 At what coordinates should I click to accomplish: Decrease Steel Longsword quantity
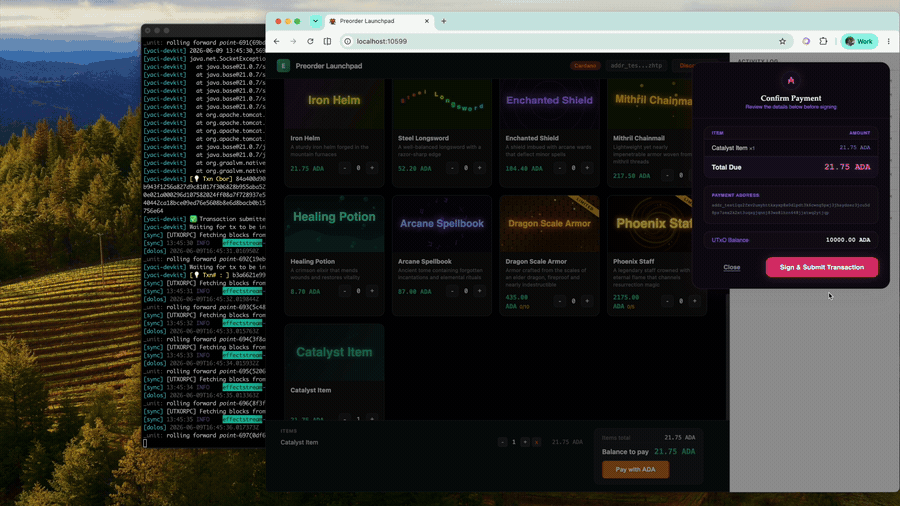pyautogui.click(x=452, y=168)
